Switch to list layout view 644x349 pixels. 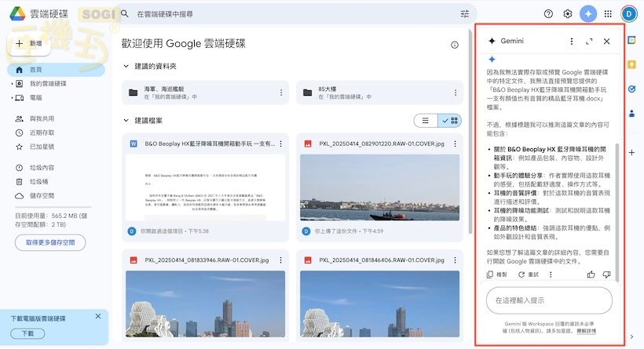(426, 121)
